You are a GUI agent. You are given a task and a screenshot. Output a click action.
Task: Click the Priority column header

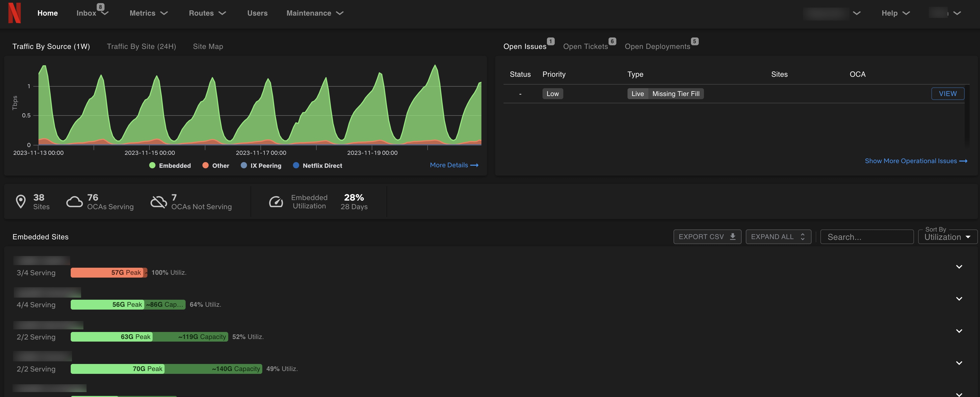[554, 74]
